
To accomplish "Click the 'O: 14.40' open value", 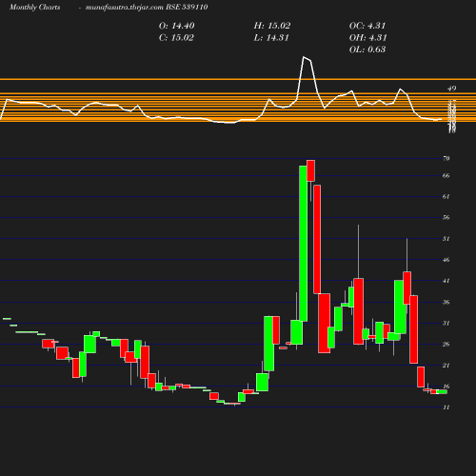I will click(177, 26).
